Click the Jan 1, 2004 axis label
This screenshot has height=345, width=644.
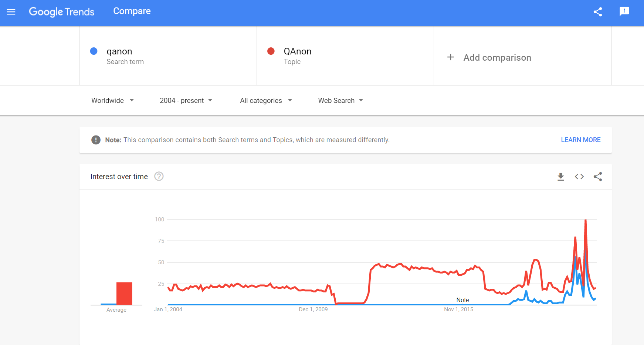(x=168, y=309)
